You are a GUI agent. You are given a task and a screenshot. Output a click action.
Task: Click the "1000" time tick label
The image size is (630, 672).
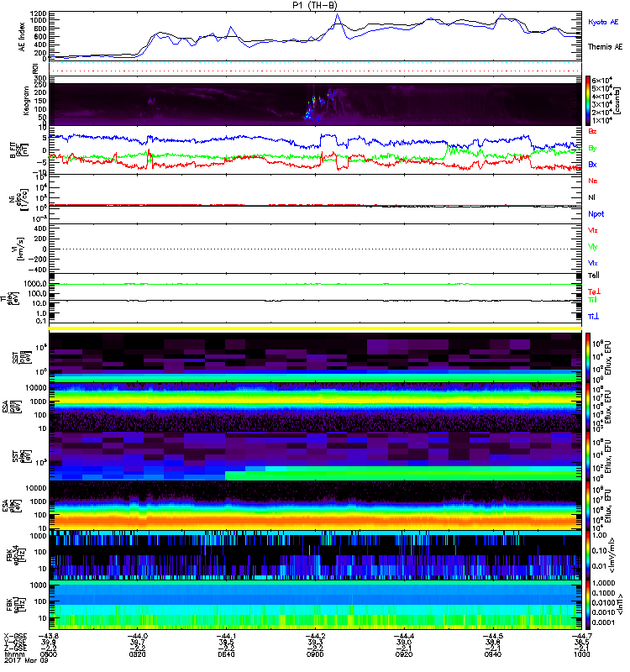point(581,654)
